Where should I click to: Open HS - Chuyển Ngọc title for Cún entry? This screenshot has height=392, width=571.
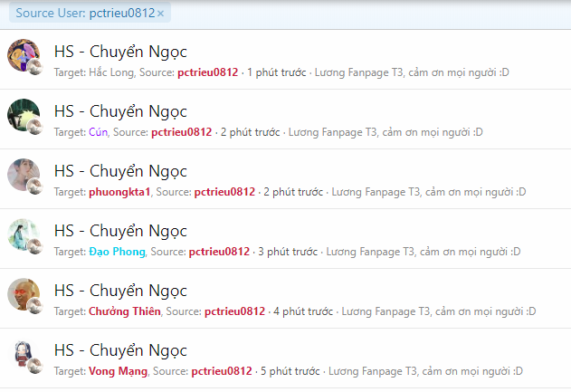(x=120, y=111)
